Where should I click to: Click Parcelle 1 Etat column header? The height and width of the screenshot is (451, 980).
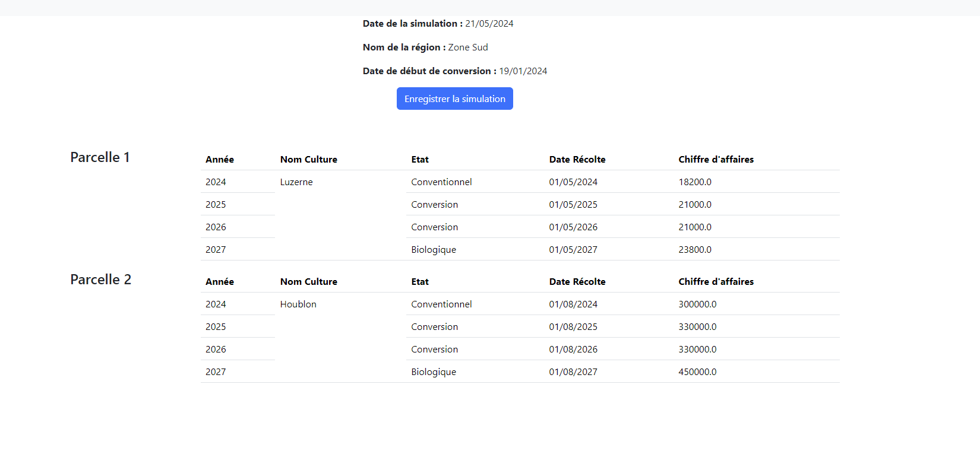click(420, 160)
